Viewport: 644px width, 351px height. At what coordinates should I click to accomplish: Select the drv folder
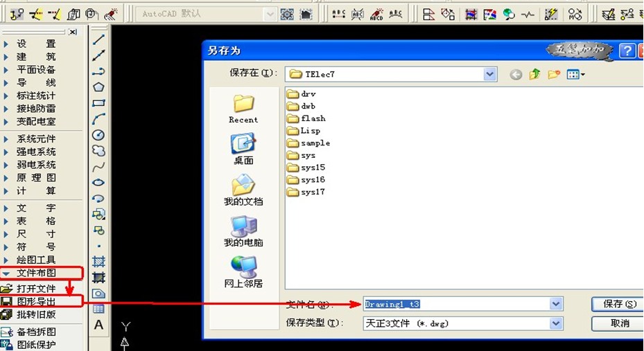[302, 94]
